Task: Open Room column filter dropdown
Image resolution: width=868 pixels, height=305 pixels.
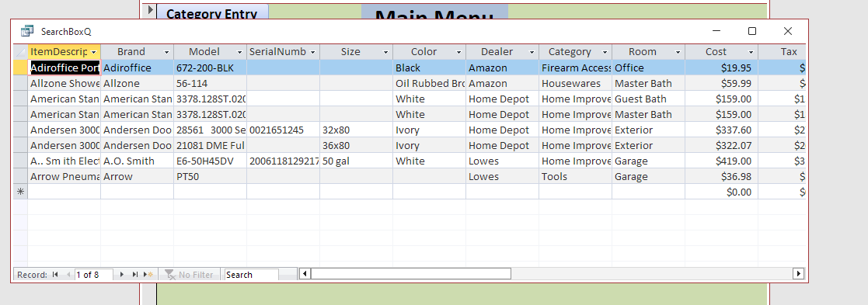Action: point(678,52)
